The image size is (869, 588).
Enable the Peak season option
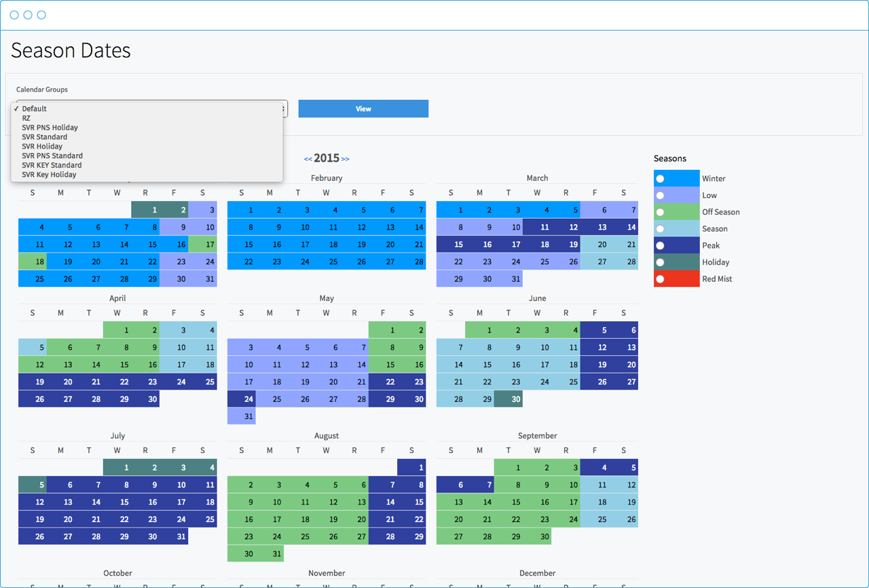coord(660,245)
